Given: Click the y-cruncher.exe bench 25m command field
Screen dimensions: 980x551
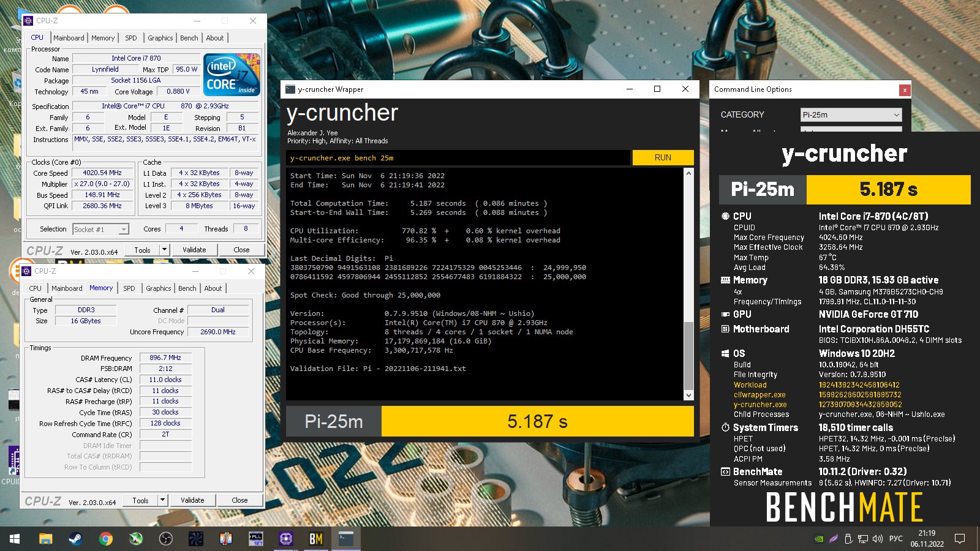Looking at the screenshot, I should (458, 158).
